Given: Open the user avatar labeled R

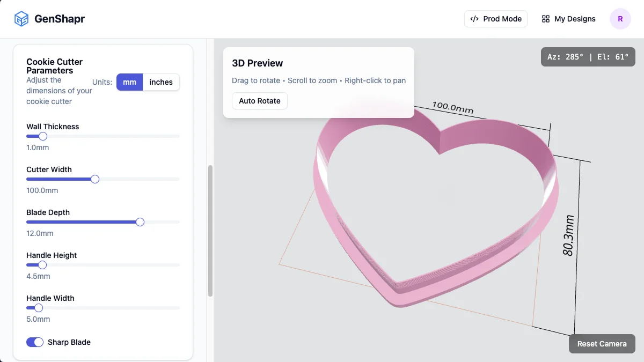Looking at the screenshot, I should pos(620,19).
